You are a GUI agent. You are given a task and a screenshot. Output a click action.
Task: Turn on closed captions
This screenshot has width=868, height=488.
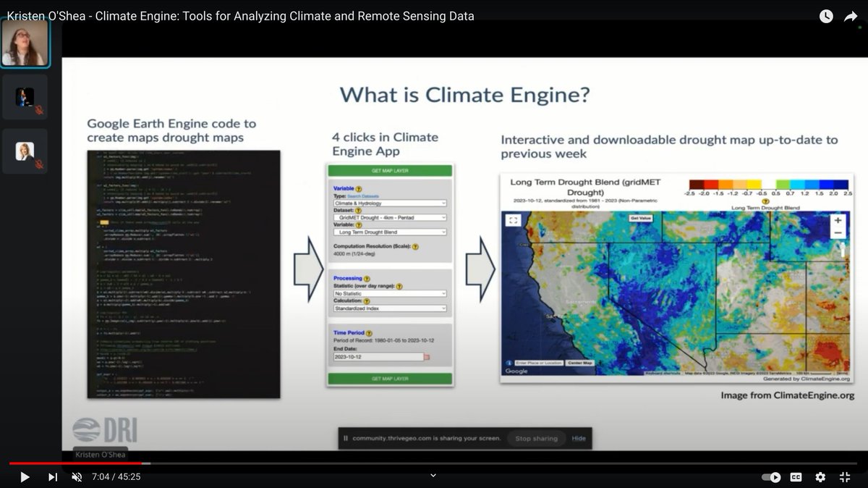point(796,477)
